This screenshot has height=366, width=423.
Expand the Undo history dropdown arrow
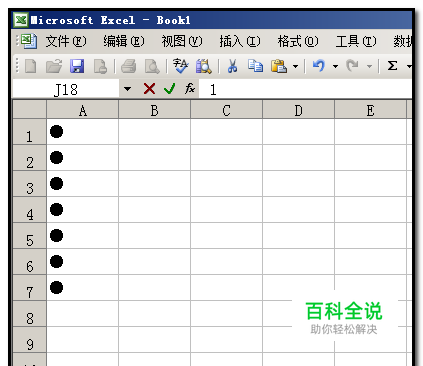(x=335, y=66)
